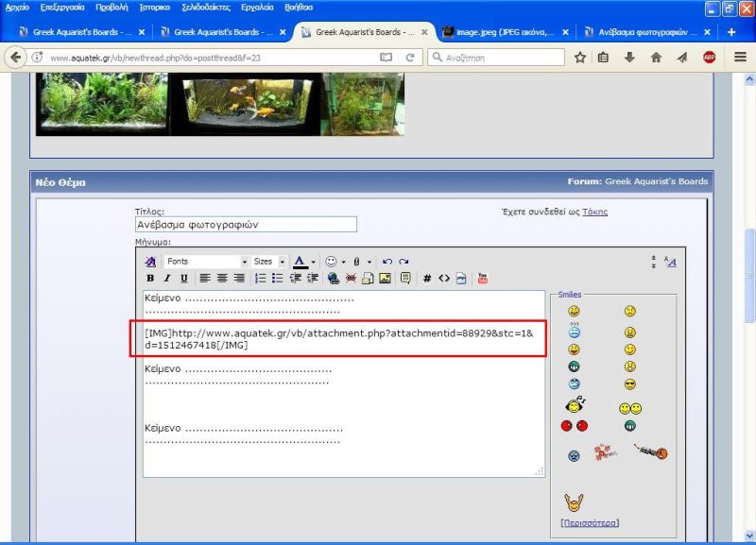This screenshot has height=545, width=756.
Task: Insert an ordered numbered list
Action: 261,279
